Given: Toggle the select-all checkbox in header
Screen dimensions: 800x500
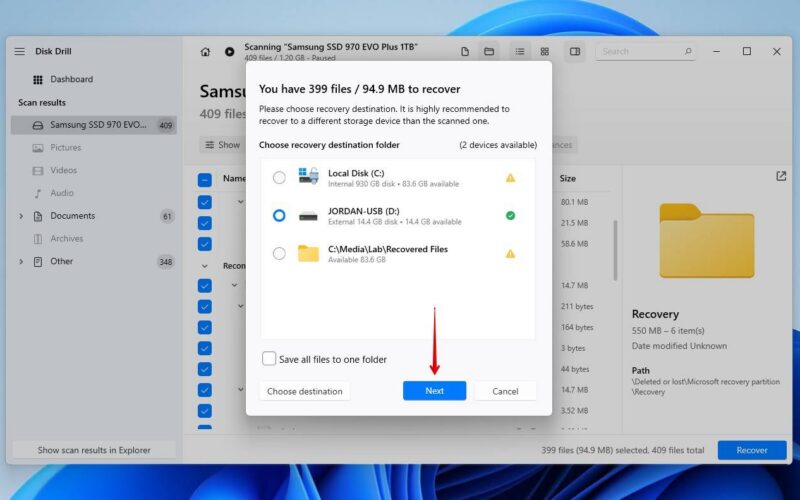Looking at the screenshot, I should (x=205, y=180).
